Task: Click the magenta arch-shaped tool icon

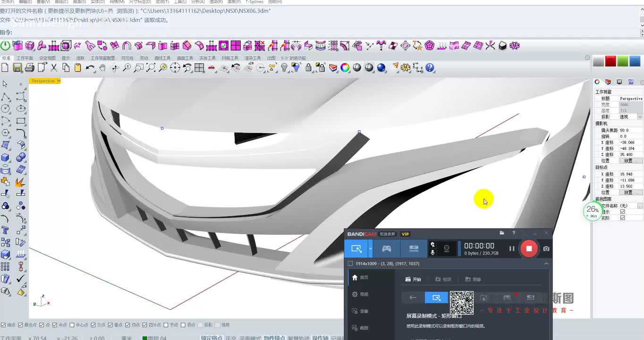Action: [127, 46]
